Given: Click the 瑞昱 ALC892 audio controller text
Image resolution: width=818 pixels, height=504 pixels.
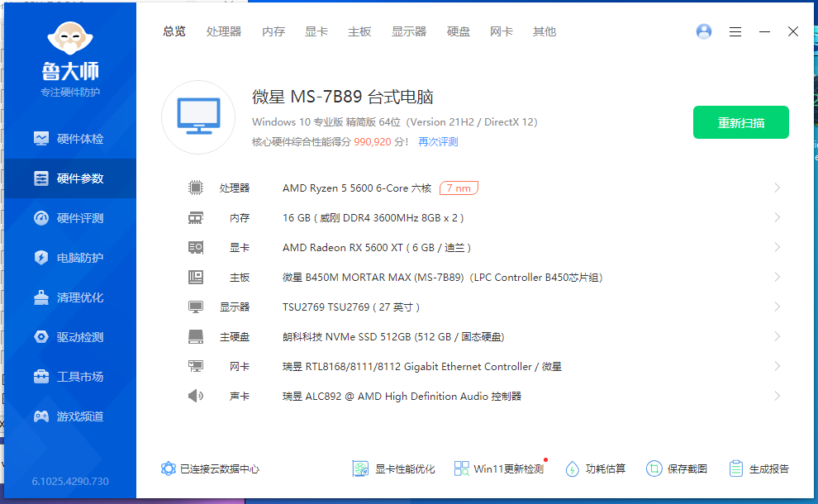Looking at the screenshot, I should click(x=402, y=396).
